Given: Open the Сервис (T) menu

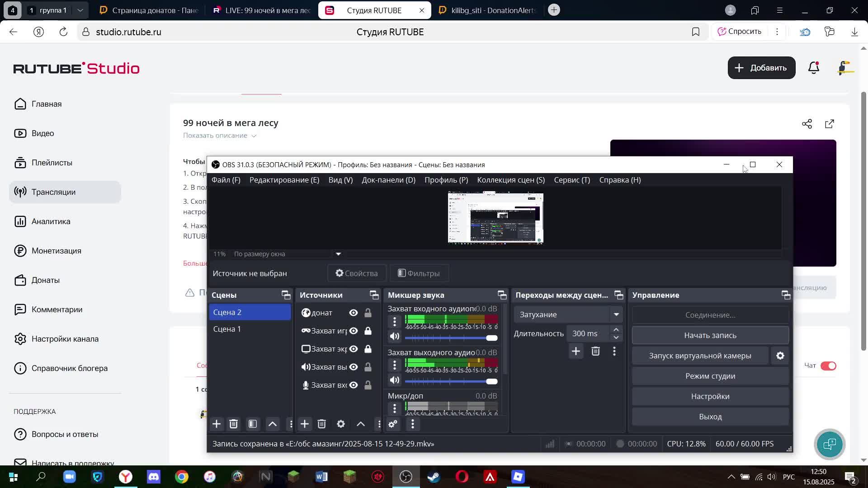Looking at the screenshot, I should tap(571, 180).
